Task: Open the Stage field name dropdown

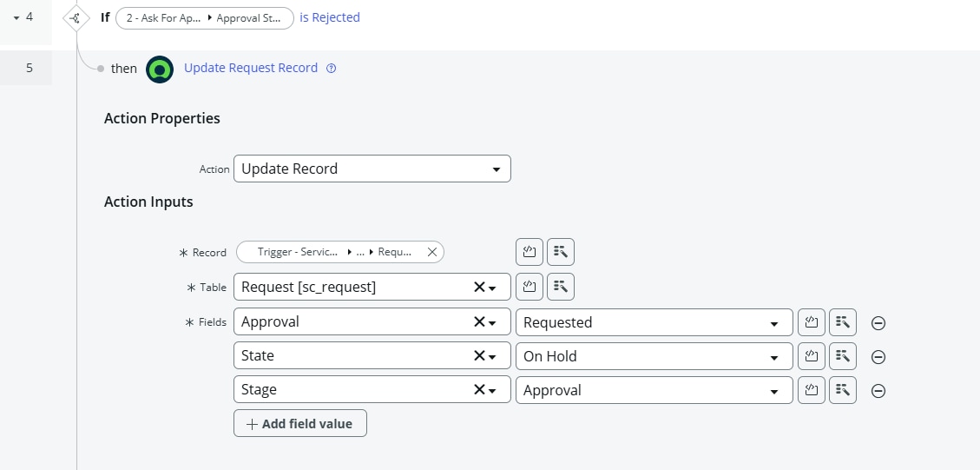Action: [493, 390]
